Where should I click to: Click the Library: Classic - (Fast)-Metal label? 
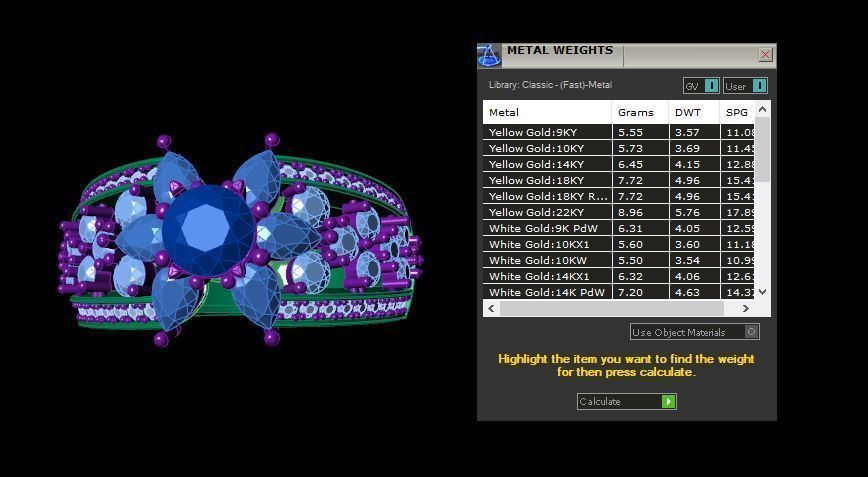550,85
